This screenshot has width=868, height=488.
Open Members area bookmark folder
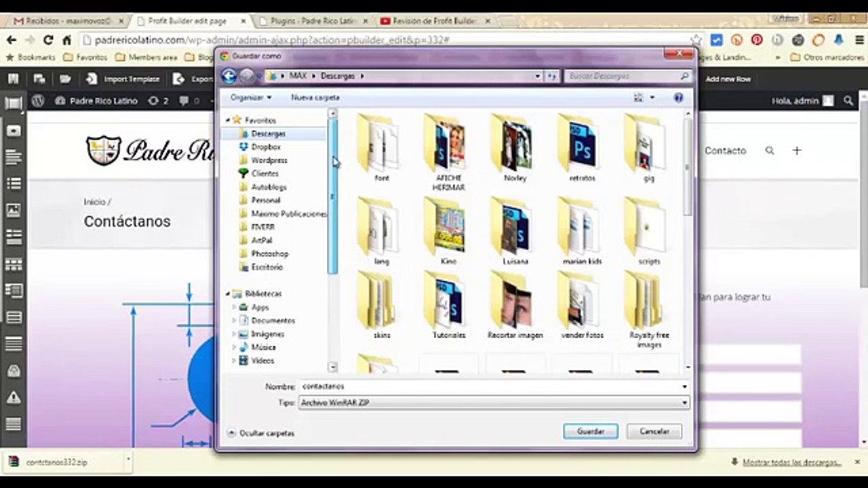146,58
